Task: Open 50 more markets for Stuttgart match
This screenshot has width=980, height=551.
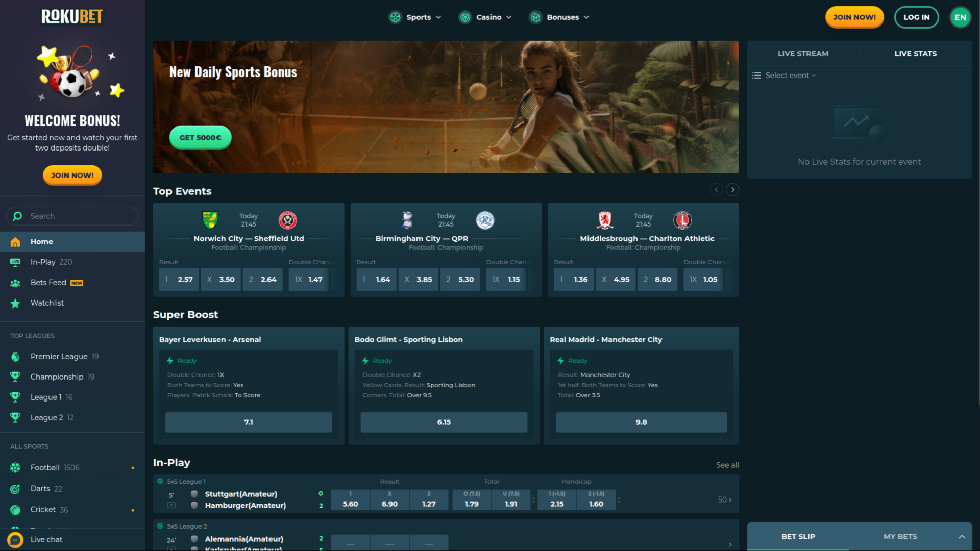Action: click(725, 500)
